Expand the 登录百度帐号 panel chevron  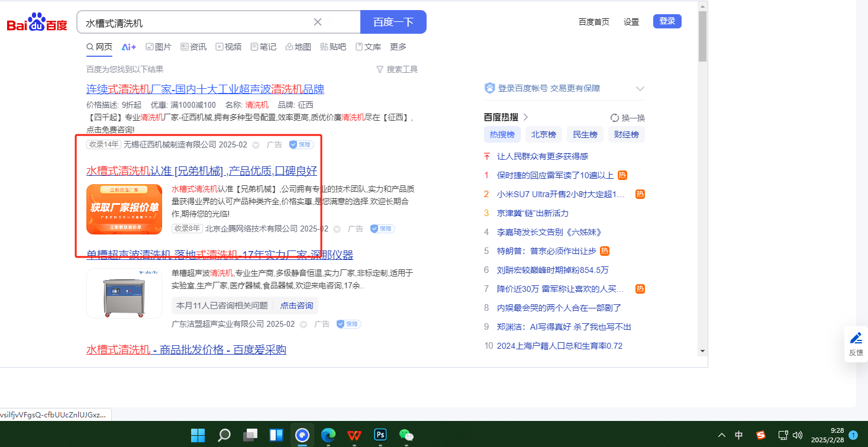[x=640, y=89]
